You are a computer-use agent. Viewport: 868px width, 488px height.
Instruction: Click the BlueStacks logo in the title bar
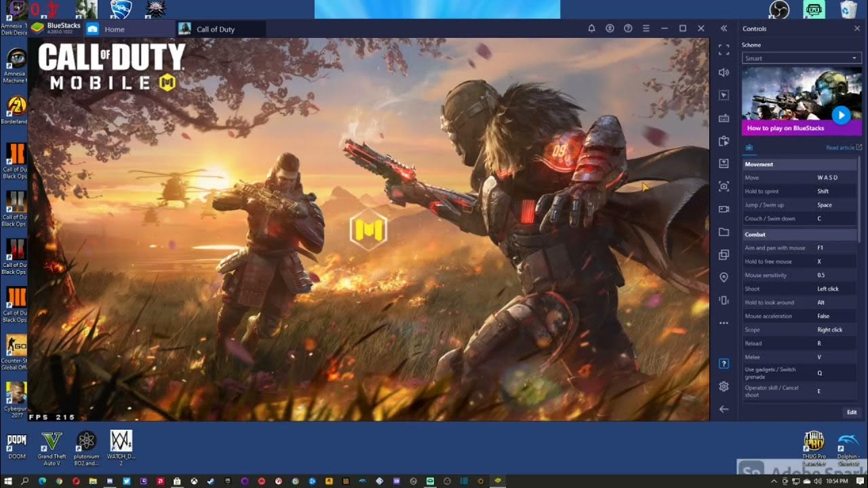(38, 28)
